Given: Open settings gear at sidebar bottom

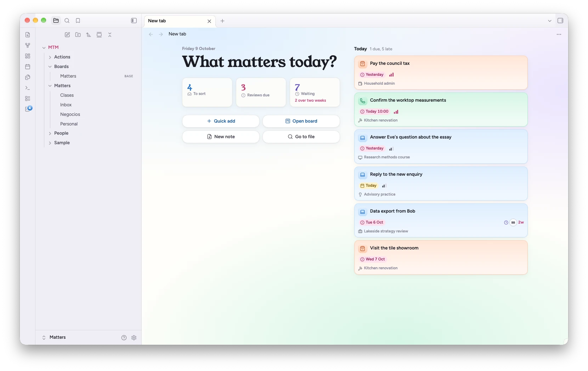Looking at the screenshot, I should click(134, 338).
